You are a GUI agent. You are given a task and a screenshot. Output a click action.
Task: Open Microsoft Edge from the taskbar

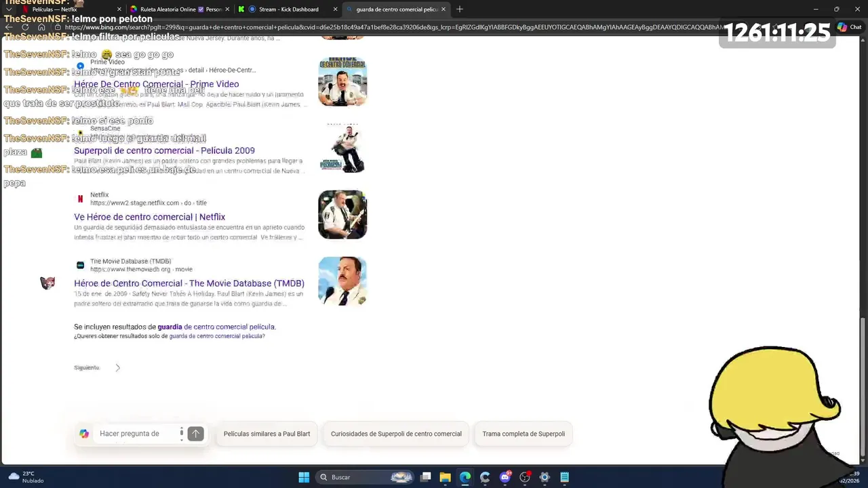click(465, 477)
